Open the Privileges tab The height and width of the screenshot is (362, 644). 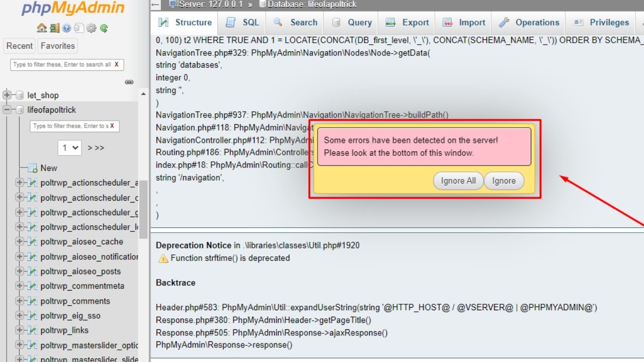click(x=601, y=23)
